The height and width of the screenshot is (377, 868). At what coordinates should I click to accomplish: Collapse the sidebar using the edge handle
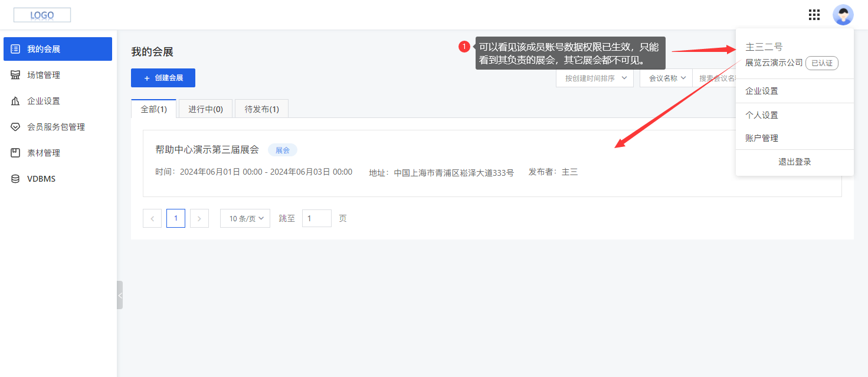point(120,295)
